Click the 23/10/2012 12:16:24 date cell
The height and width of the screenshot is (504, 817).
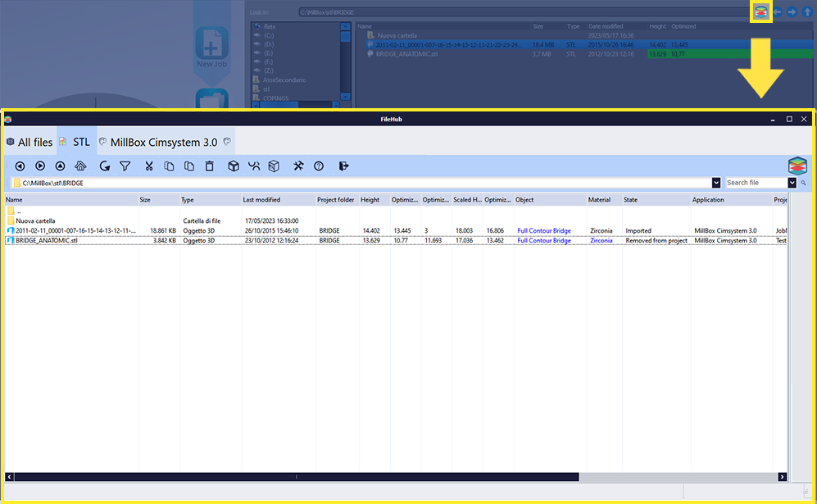[x=271, y=241]
